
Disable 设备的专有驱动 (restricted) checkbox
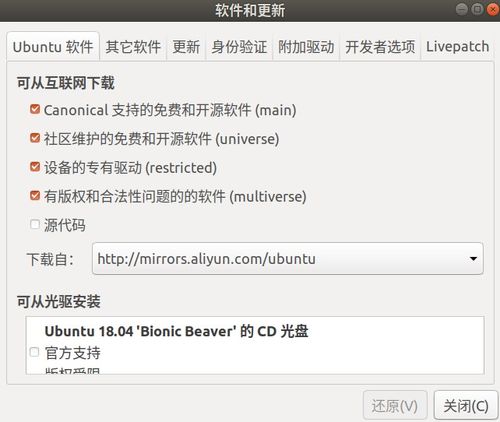(x=35, y=166)
